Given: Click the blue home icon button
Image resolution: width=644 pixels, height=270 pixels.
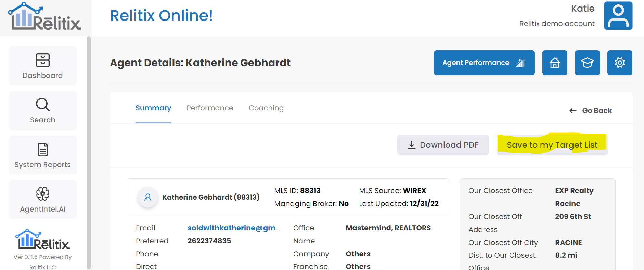Looking at the screenshot, I should 555,63.
